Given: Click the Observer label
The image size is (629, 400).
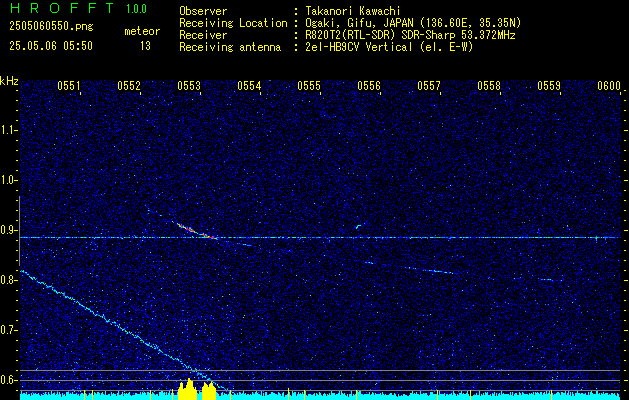Looking at the screenshot, I should [x=203, y=11].
